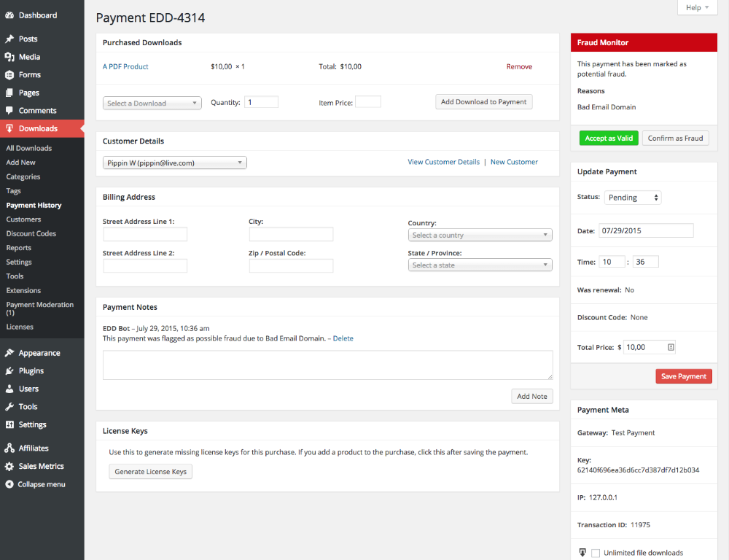Click the Users person icon
The height and width of the screenshot is (560, 729).
pyautogui.click(x=9, y=389)
